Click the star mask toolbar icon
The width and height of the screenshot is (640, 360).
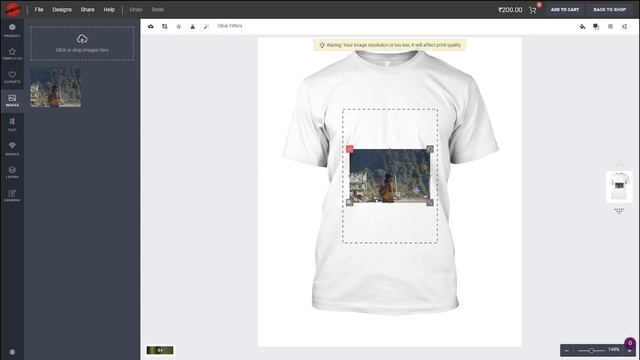(178, 27)
